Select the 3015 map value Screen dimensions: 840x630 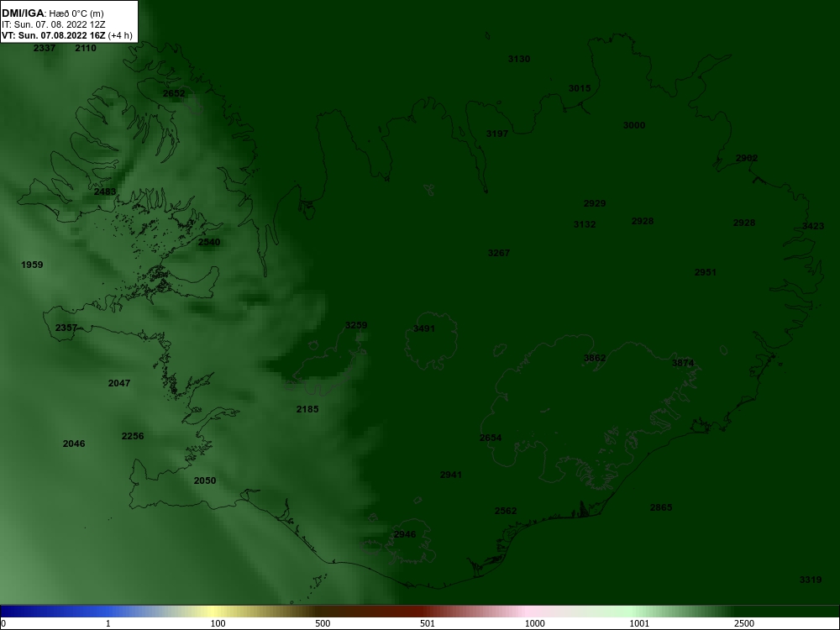(580, 88)
